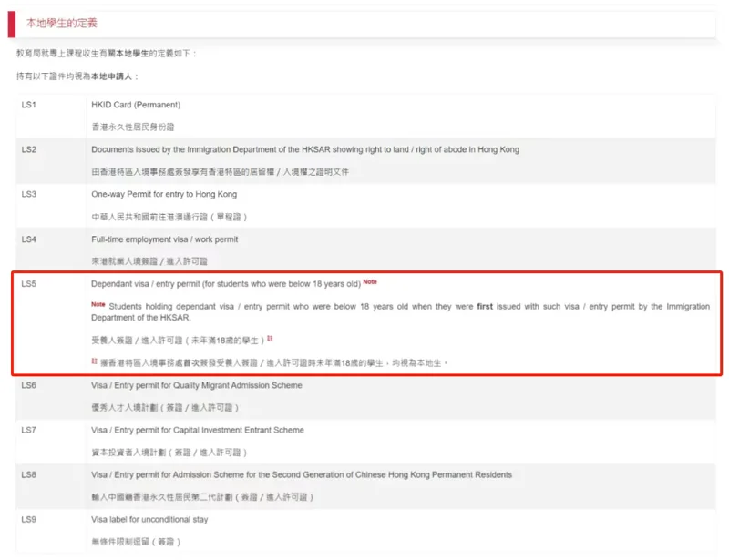
Task: Click the text 來港就業入境簽證 / 進入許可證
Action: tap(149, 261)
